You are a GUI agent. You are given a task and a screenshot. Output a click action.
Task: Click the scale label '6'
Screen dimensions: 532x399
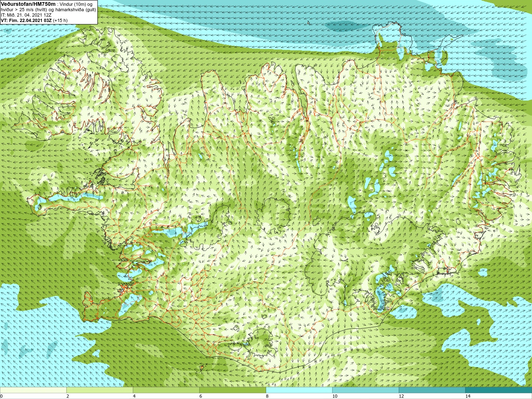201,396
